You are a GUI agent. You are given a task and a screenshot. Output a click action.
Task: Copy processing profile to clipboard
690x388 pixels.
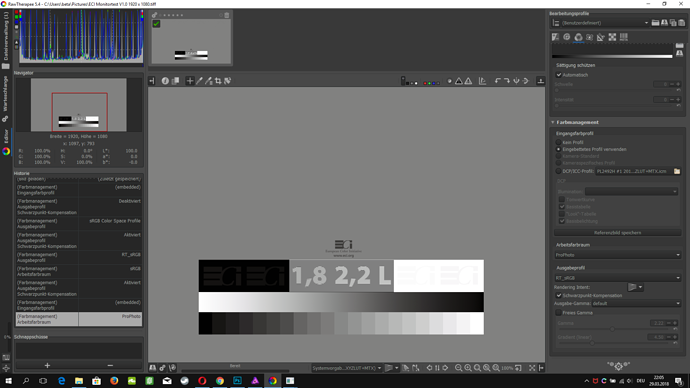tap(673, 23)
